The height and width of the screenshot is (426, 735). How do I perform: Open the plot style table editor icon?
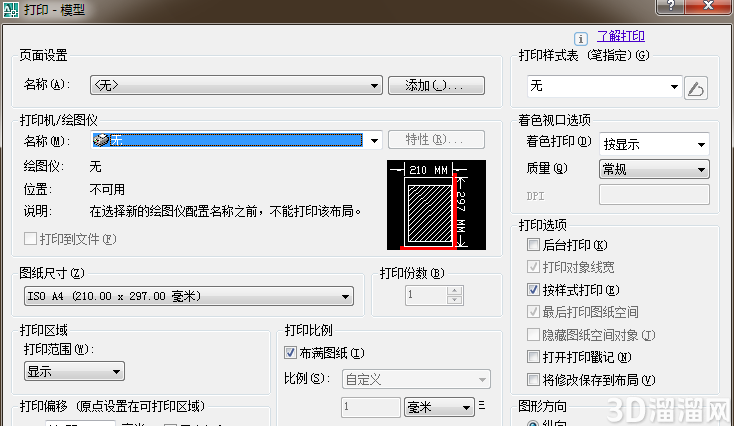(x=696, y=88)
